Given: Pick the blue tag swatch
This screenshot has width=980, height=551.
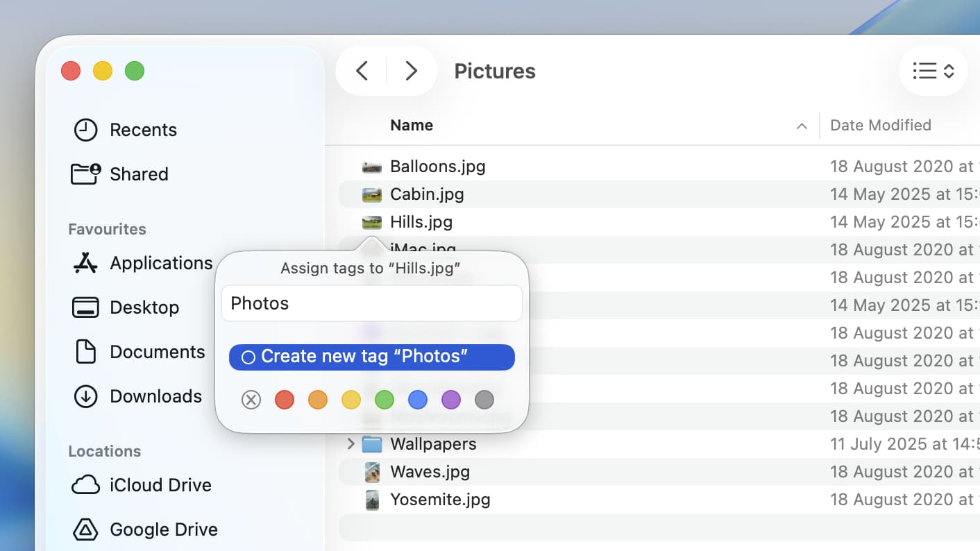Looking at the screenshot, I should (418, 400).
